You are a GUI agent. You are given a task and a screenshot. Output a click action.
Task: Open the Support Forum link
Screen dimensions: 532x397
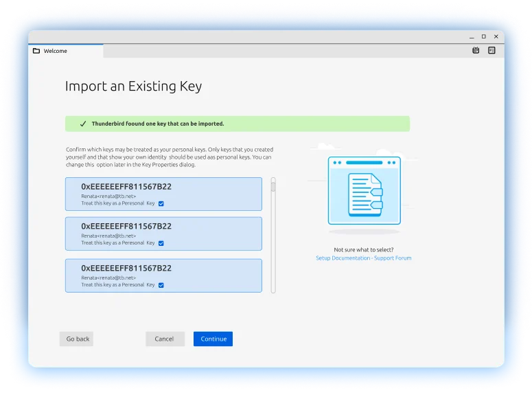pyautogui.click(x=393, y=258)
